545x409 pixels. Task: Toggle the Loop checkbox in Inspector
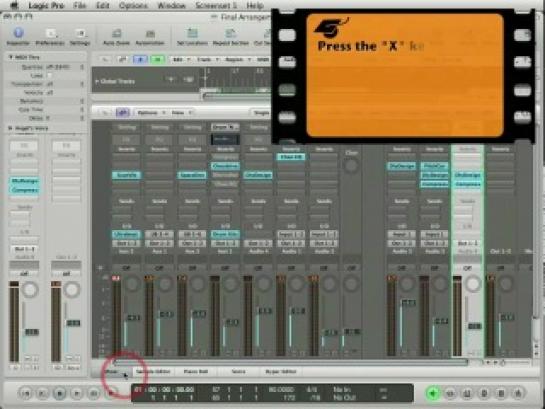tap(49, 75)
